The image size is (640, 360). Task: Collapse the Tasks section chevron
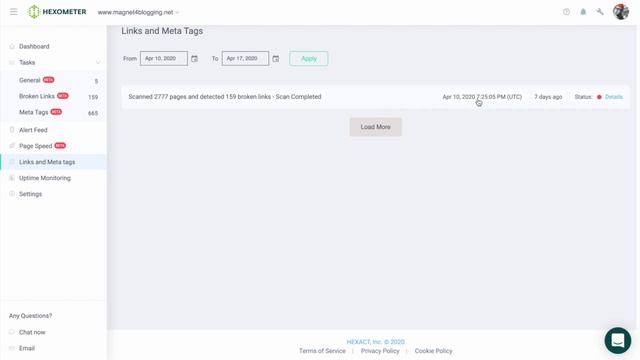coord(98,63)
